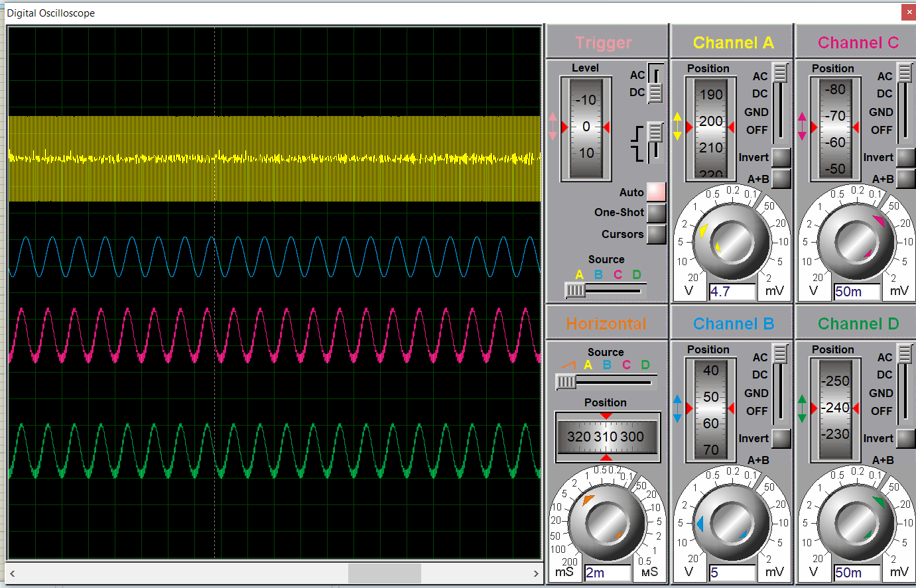Click the Horizontal timebase rotary knob
This screenshot has height=588, width=916.
[607, 522]
